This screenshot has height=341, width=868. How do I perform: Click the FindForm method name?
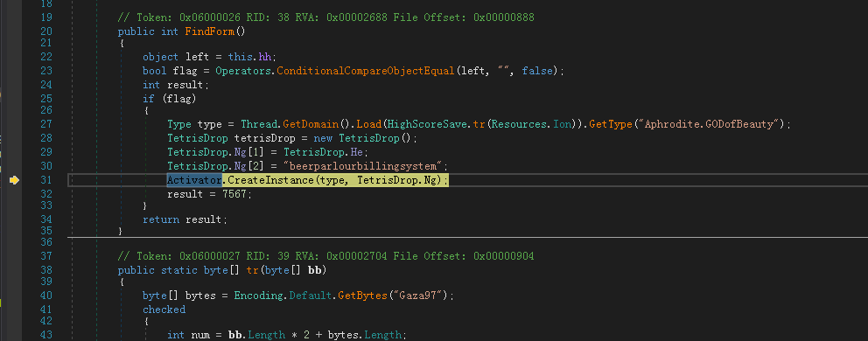pyautogui.click(x=210, y=31)
